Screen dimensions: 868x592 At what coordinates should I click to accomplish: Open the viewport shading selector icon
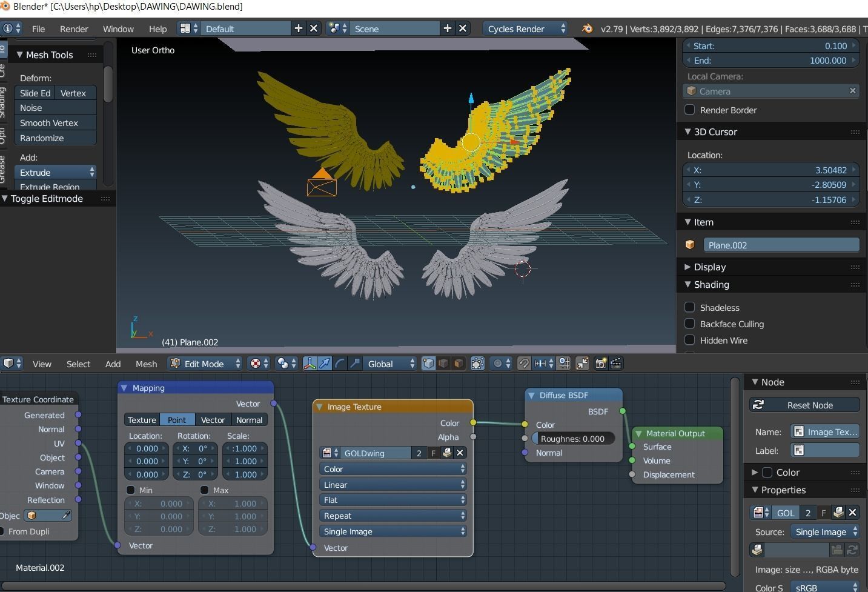[x=285, y=364]
